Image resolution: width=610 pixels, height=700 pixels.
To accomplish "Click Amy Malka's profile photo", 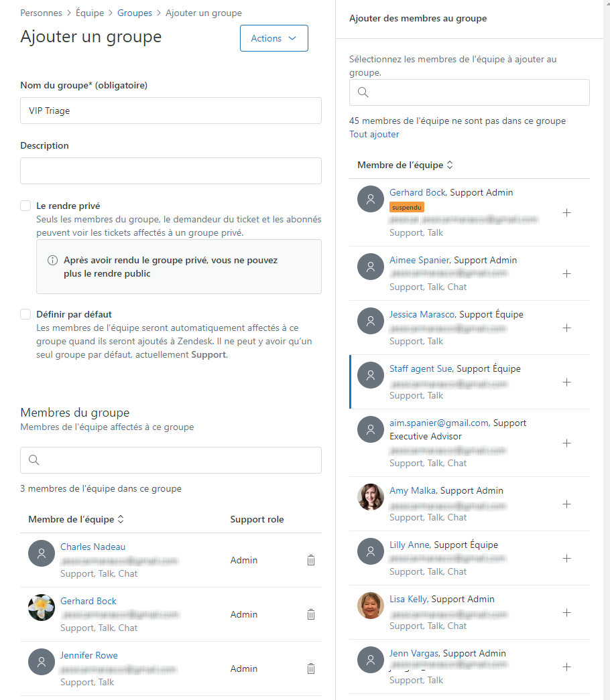I will [371, 497].
